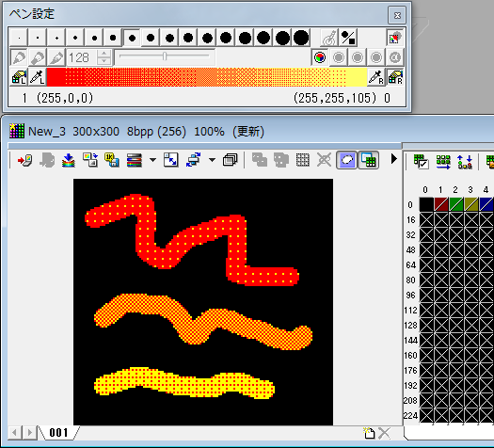Expand toolbar overflow black arrow
Image resolution: width=494 pixels, height=448 pixels.
pos(394,159)
